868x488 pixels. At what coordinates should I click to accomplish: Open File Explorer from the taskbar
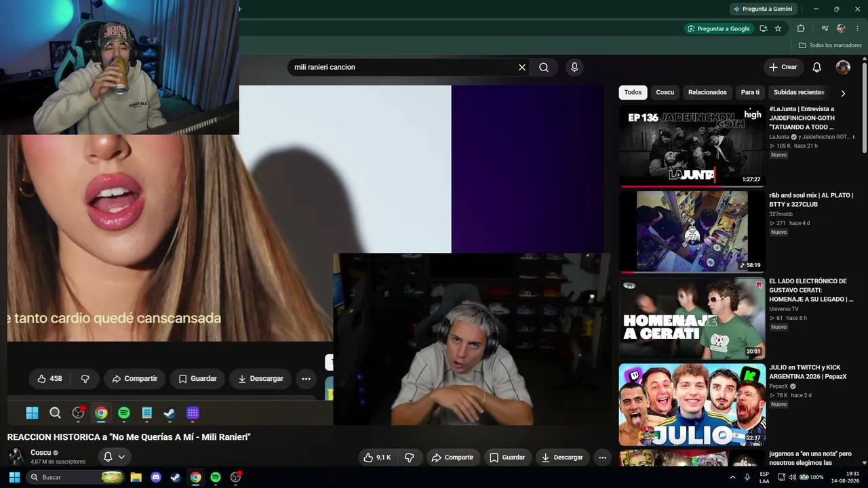pyautogui.click(x=136, y=477)
